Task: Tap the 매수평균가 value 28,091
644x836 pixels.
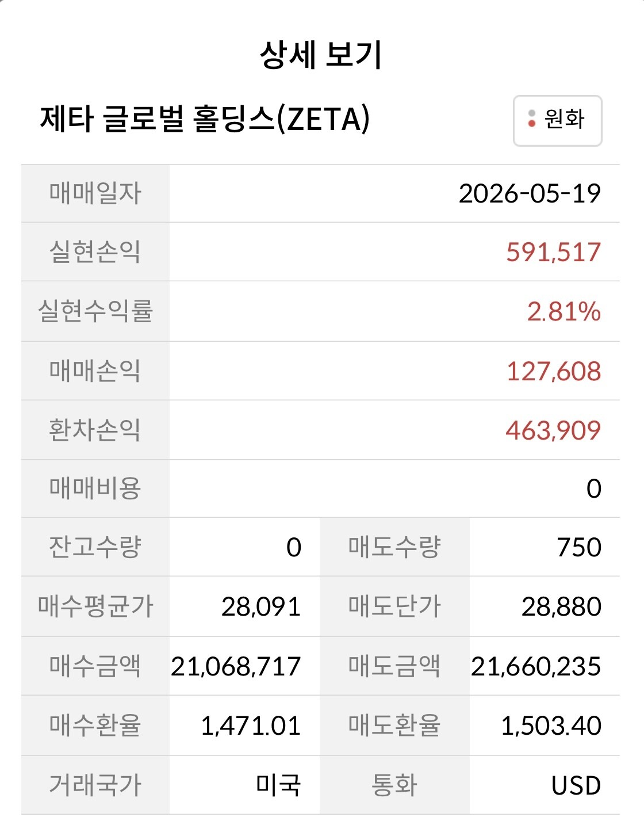Action: (261, 606)
